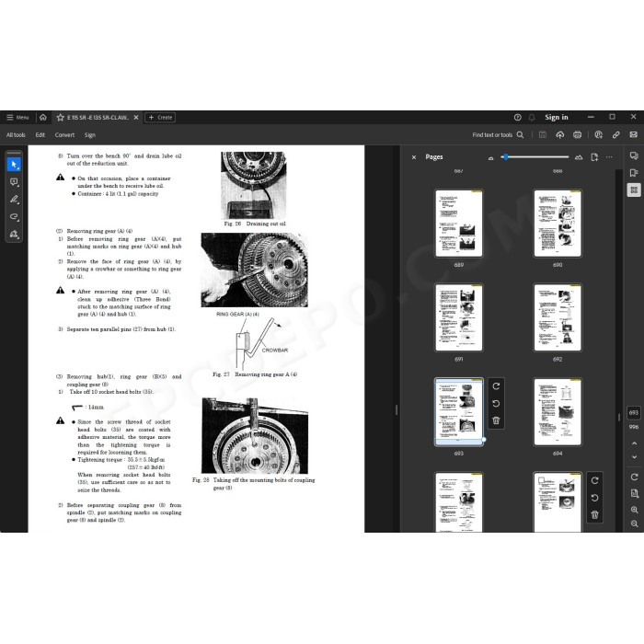Click the Create new tab button
The height and width of the screenshot is (644, 644).
160,118
